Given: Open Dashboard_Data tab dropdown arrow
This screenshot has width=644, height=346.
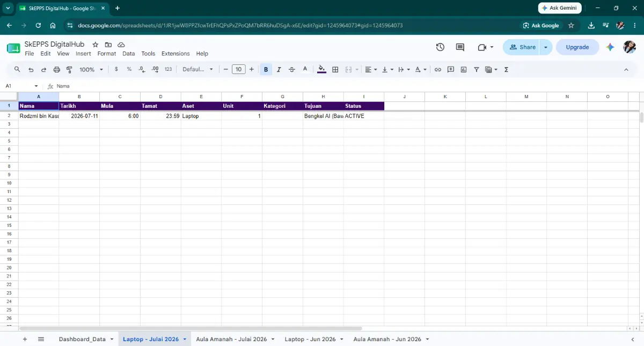Looking at the screenshot, I should coord(112,340).
